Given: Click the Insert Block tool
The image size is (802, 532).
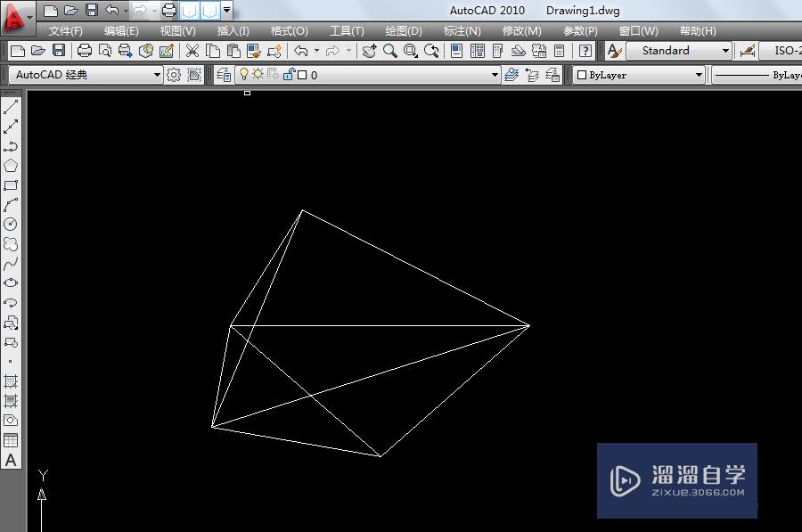Looking at the screenshot, I should click(x=11, y=323).
